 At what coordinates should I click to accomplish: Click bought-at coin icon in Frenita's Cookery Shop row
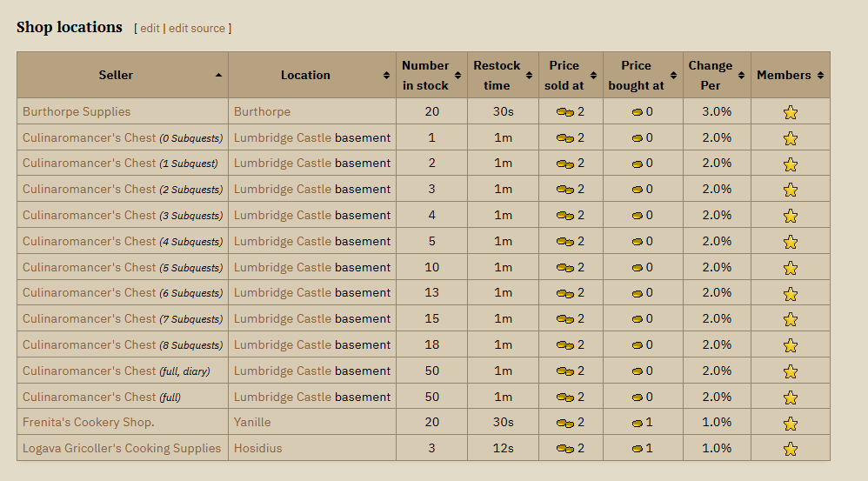tap(638, 423)
